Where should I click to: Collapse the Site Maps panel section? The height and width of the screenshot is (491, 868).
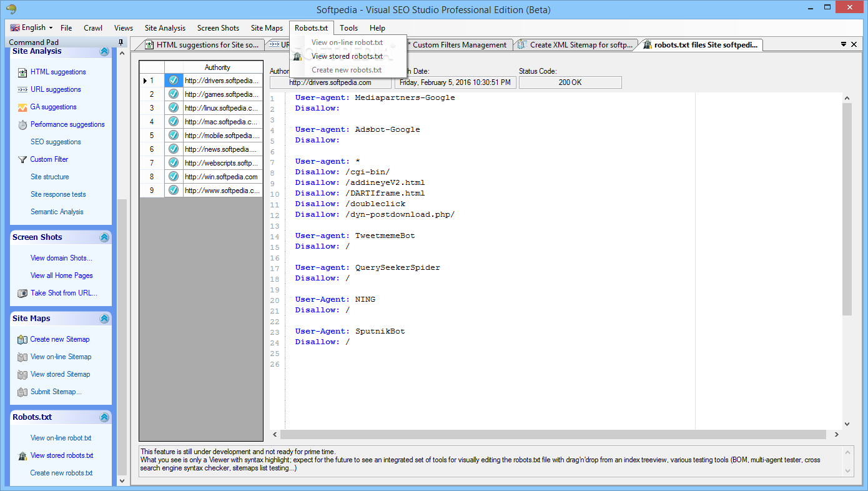point(104,319)
